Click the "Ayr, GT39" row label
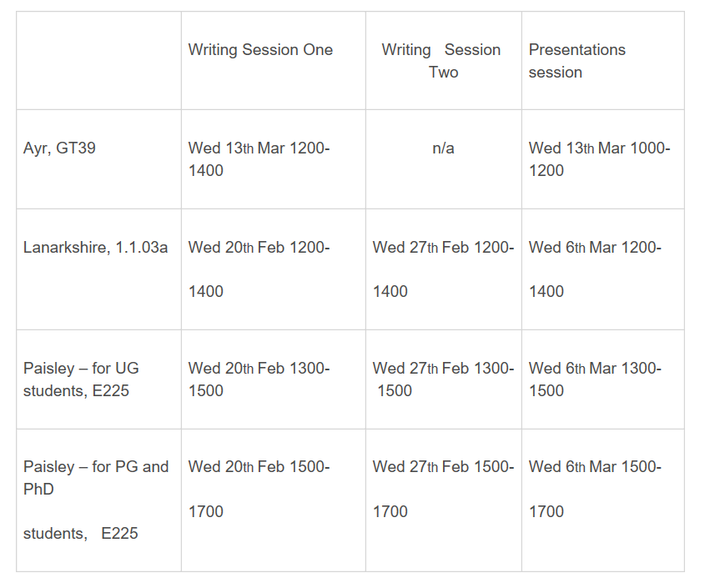This screenshot has width=705, height=588. tap(59, 148)
